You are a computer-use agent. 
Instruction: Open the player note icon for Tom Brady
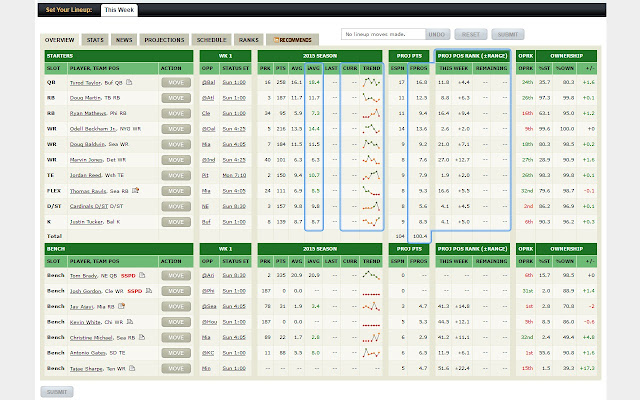pos(142,275)
